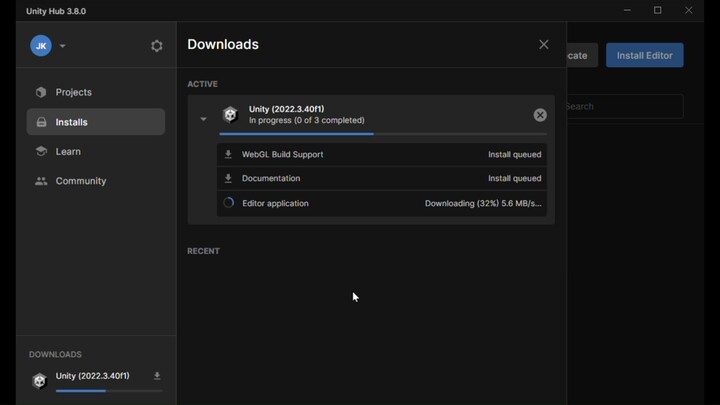Image resolution: width=720 pixels, height=405 pixels.
Task: Close the Downloads panel
Action: [544, 45]
